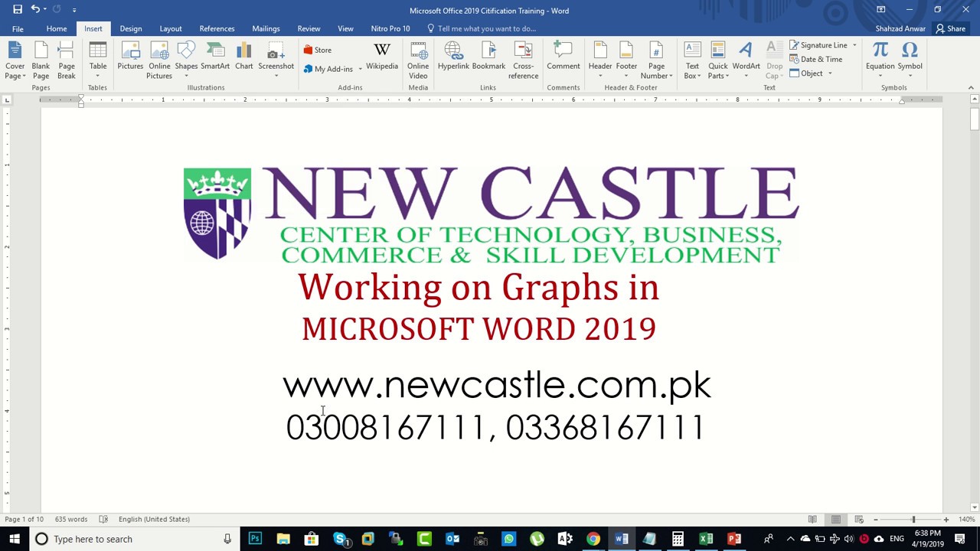Insert an Online Video
Image resolution: width=980 pixels, height=551 pixels.
(x=418, y=61)
